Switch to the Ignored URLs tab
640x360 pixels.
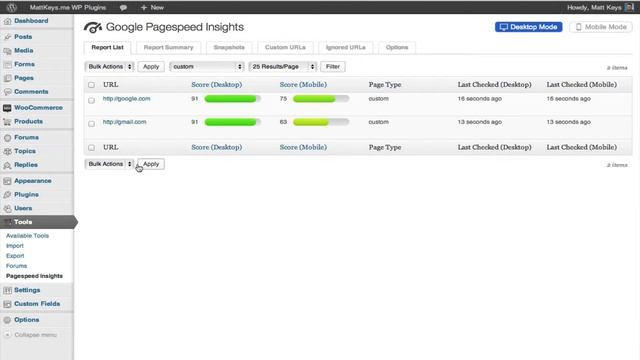346,47
